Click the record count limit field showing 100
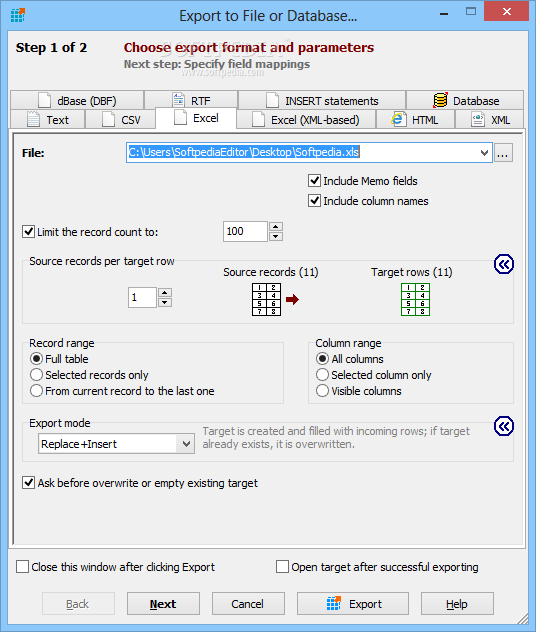 (x=245, y=231)
